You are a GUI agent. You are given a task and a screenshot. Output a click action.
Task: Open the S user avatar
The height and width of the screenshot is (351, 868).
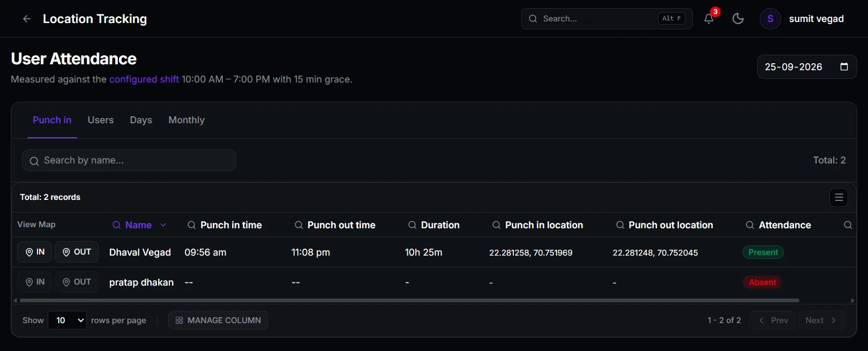[770, 19]
